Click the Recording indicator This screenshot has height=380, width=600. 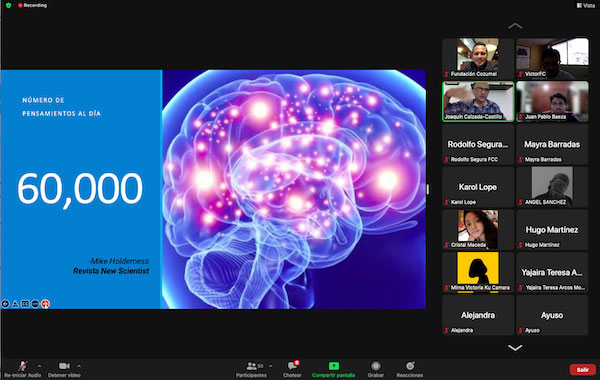(33, 5)
